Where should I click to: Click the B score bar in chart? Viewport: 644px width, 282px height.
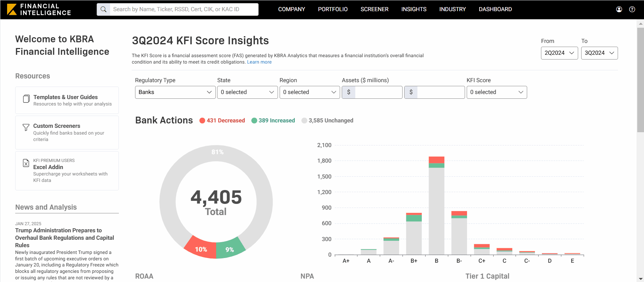coord(436,206)
